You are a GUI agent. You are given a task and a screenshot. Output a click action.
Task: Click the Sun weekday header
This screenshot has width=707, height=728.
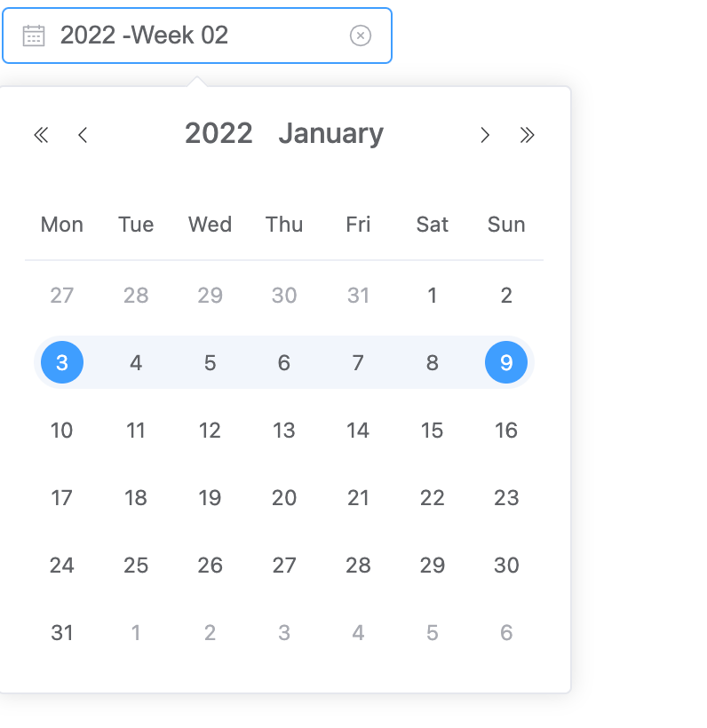point(506,225)
